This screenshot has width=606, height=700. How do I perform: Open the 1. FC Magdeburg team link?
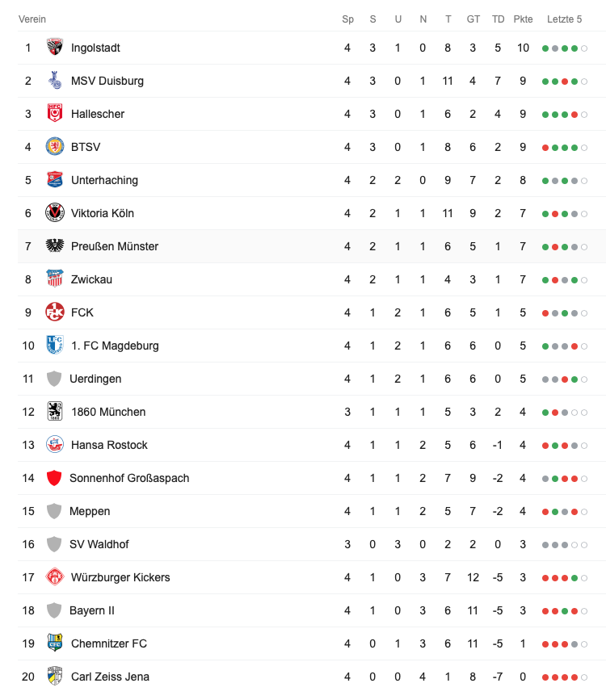click(x=115, y=346)
